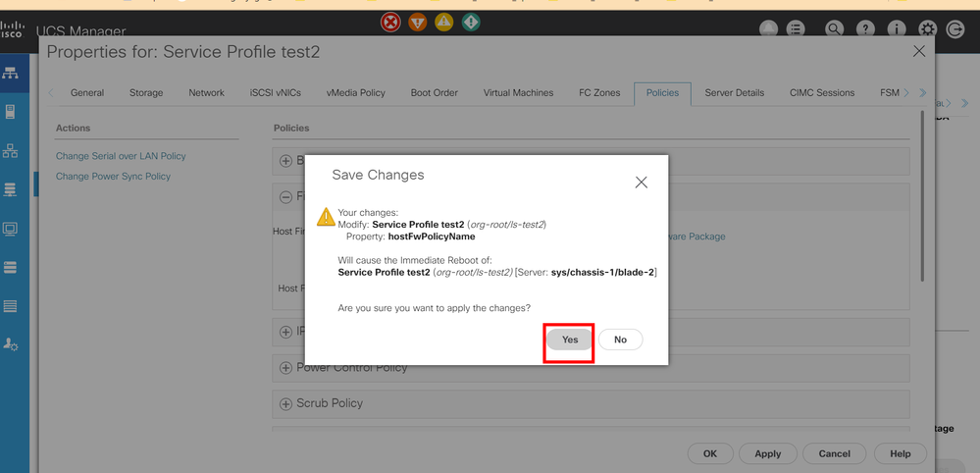Switch to the FSM tab
The image size is (980, 473).
click(890, 92)
